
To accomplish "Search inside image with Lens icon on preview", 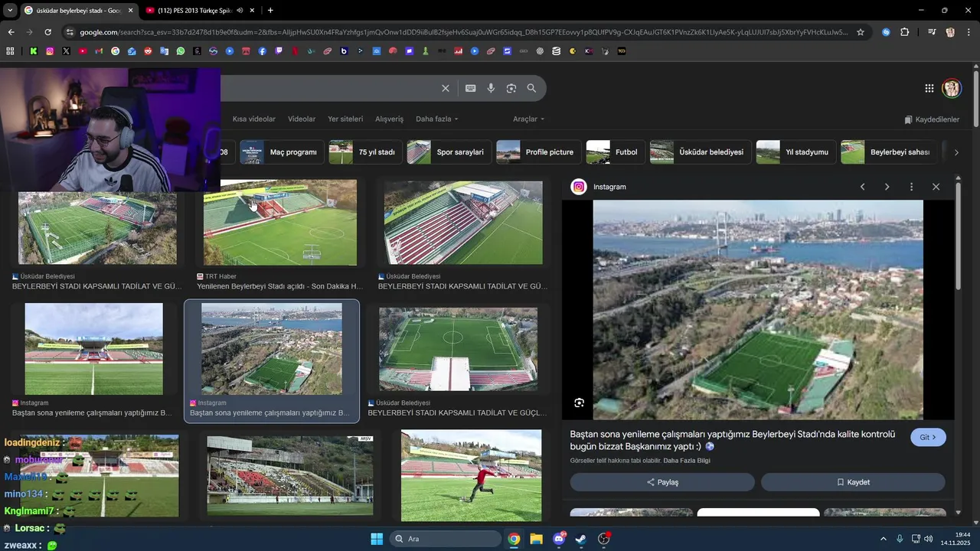I will point(580,403).
